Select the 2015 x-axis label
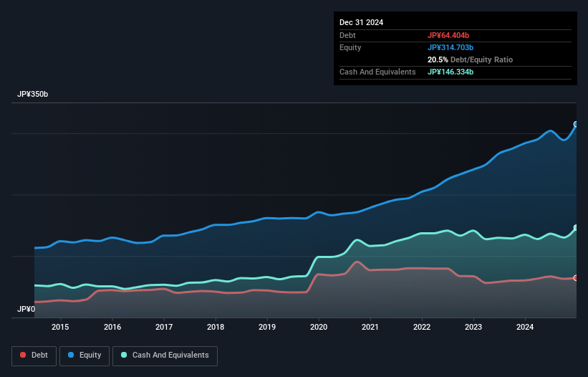 pos(60,327)
